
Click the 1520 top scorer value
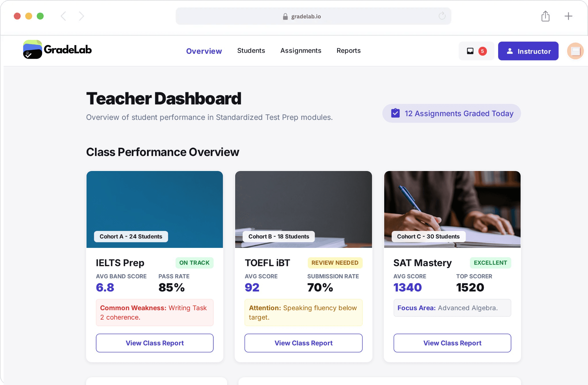tap(470, 287)
